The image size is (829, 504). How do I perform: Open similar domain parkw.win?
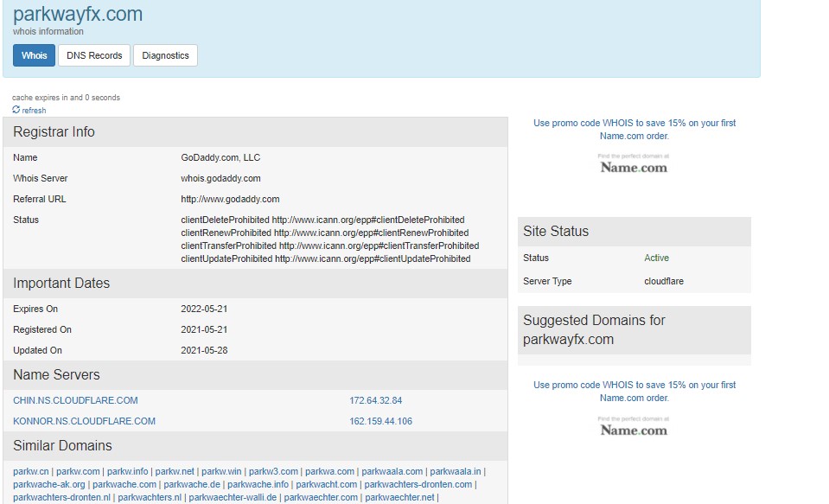pos(221,471)
